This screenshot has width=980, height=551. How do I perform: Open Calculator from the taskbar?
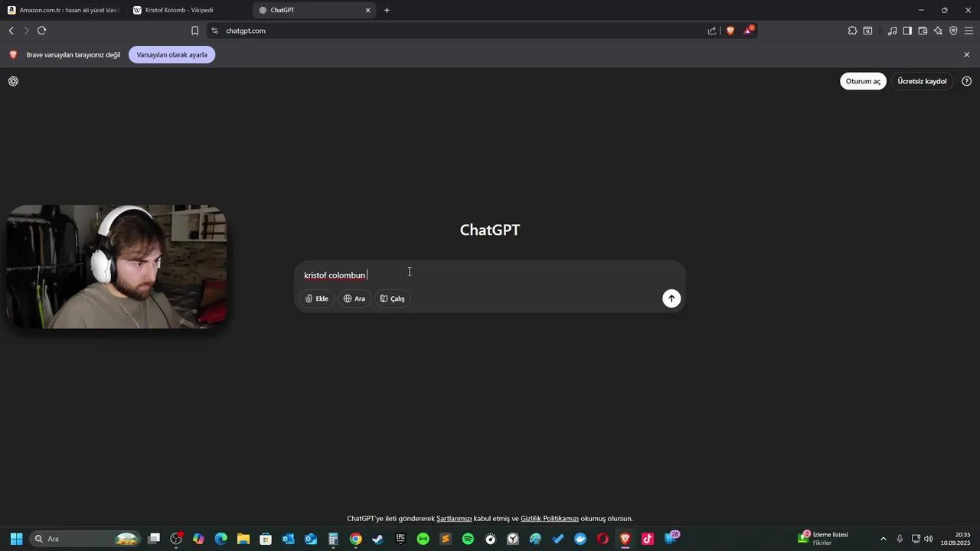coord(333,539)
